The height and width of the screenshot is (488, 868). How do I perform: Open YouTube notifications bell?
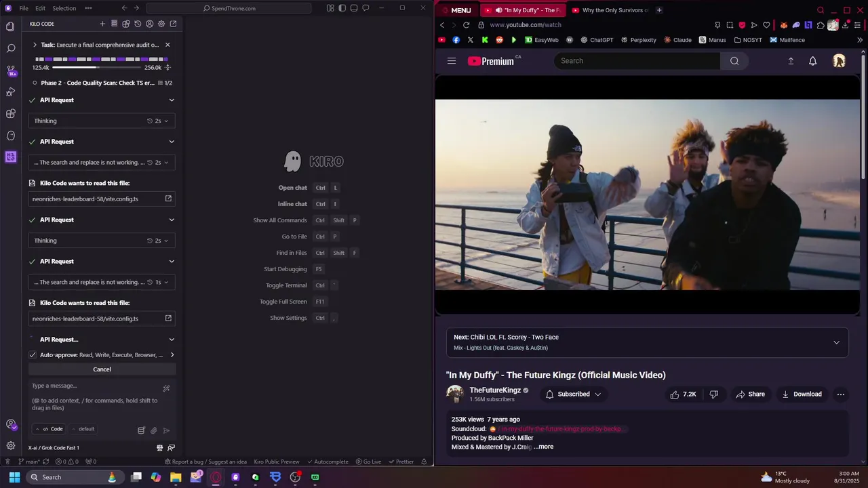tap(812, 61)
